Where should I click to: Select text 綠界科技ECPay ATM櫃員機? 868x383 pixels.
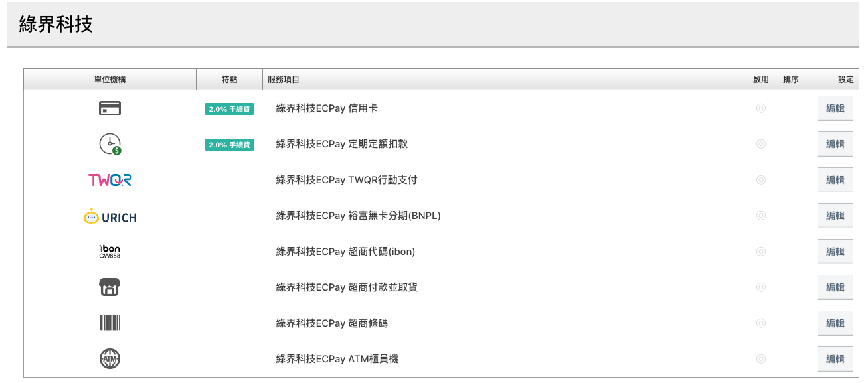[x=337, y=359]
